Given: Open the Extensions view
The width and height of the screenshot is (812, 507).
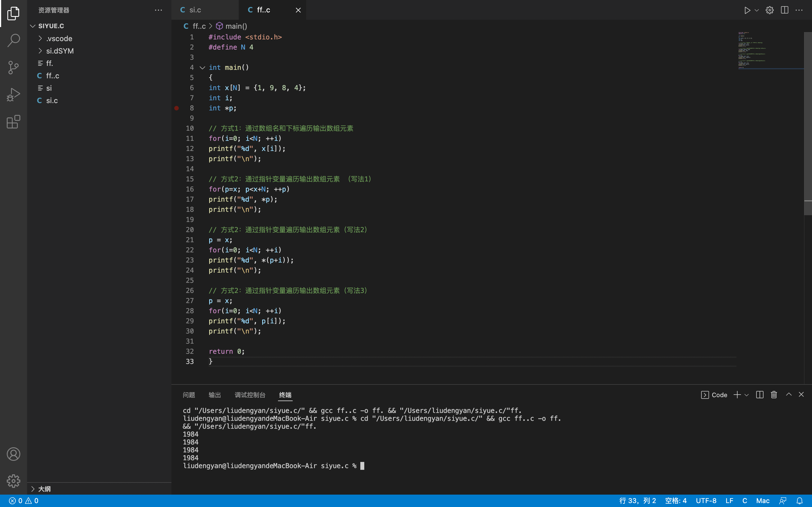Looking at the screenshot, I should (x=14, y=122).
